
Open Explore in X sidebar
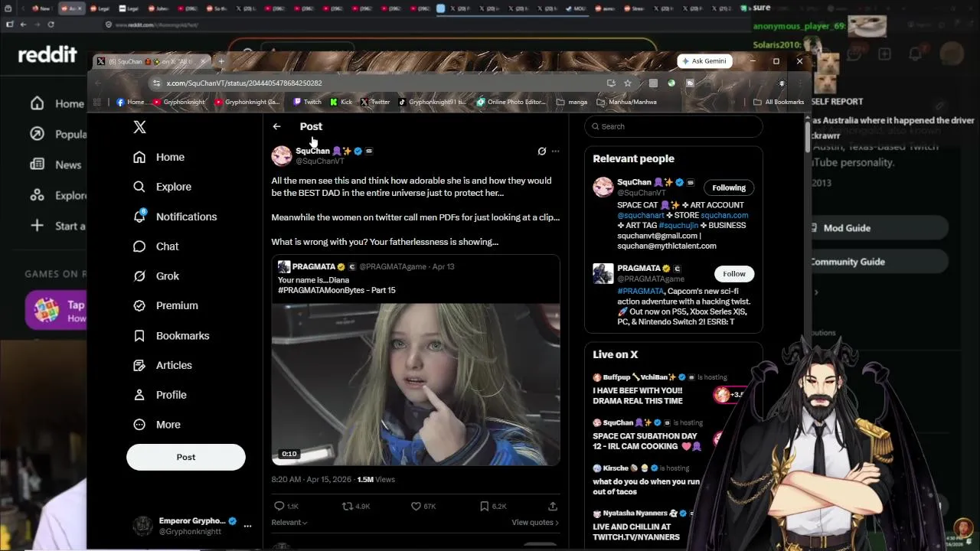tap(162, 187)
